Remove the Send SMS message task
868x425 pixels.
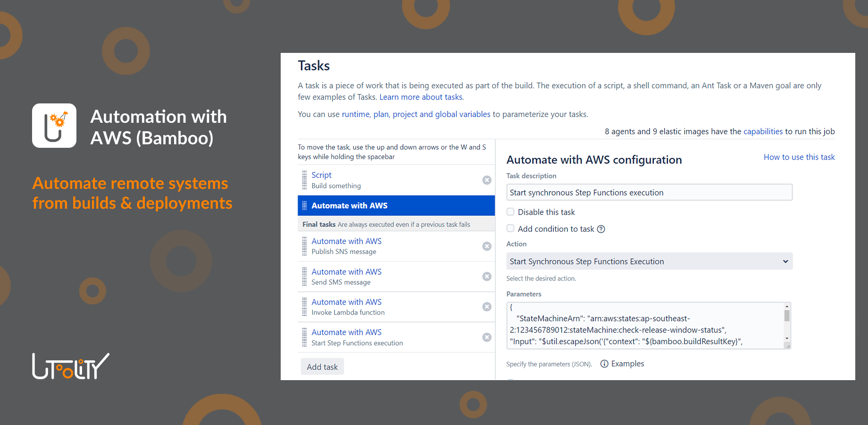coord(487,276)
